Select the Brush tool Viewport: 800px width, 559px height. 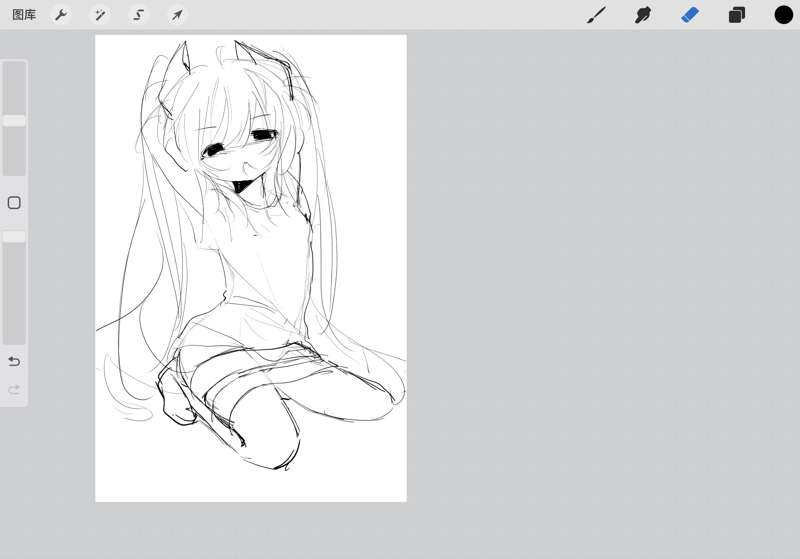[596, 15]
